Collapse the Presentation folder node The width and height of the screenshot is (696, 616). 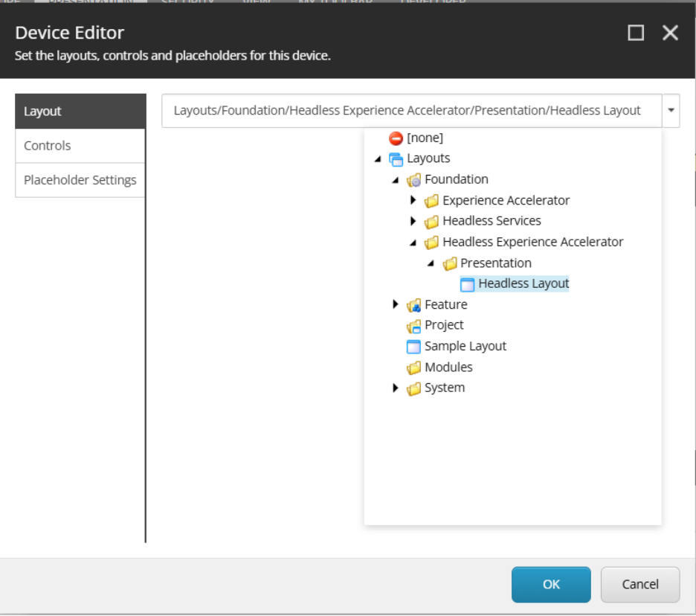tap(431, 263)
